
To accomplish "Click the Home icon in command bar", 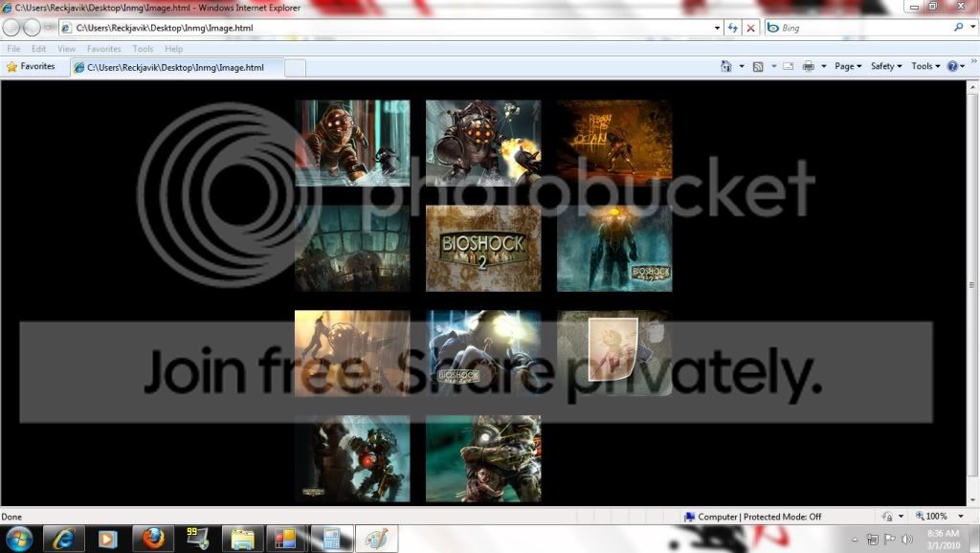I will pyautogui.click(x=725, y=66).
